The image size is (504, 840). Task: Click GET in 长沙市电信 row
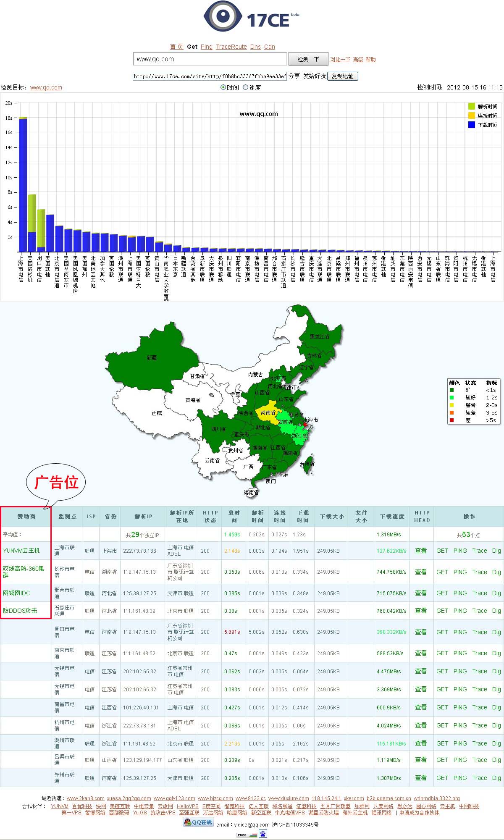tap(442, 572)
